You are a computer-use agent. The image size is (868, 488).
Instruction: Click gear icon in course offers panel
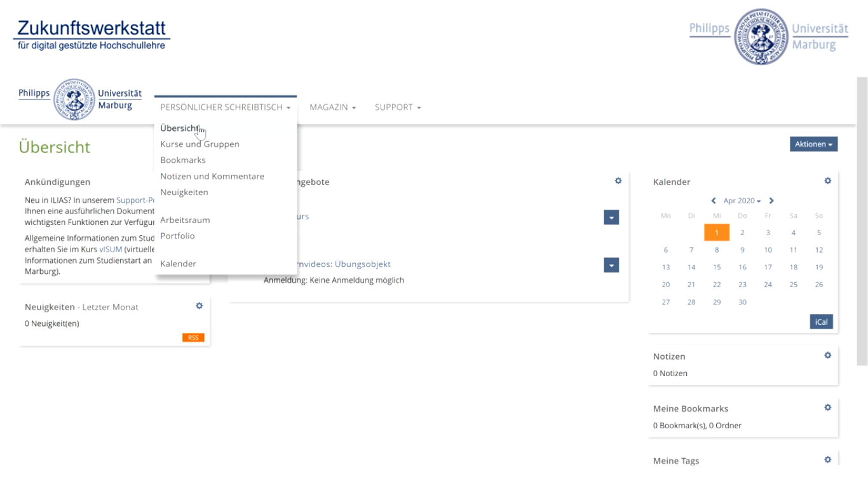pos(618,181)
